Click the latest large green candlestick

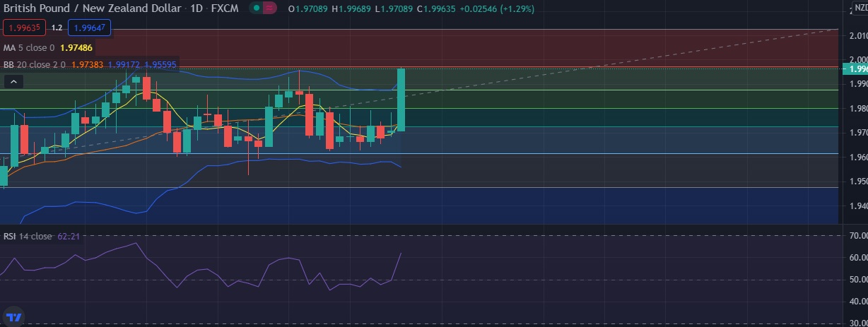click(401, 100)
